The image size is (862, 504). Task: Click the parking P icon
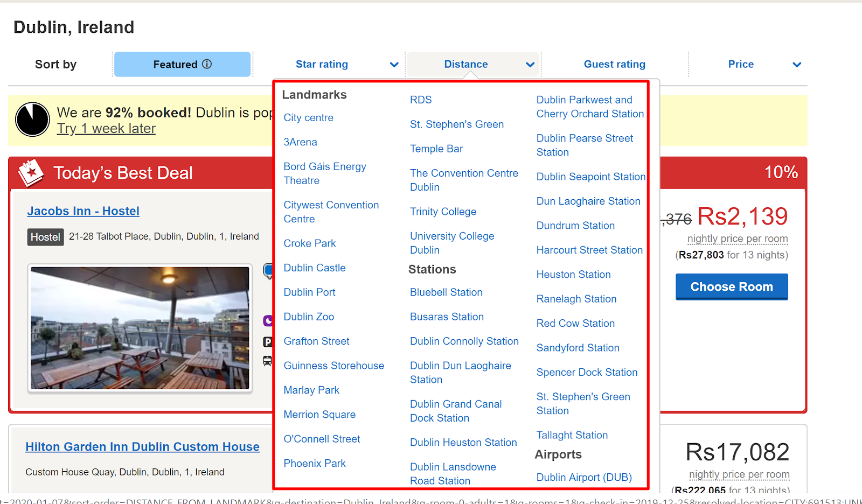click(x=268, y=342)
